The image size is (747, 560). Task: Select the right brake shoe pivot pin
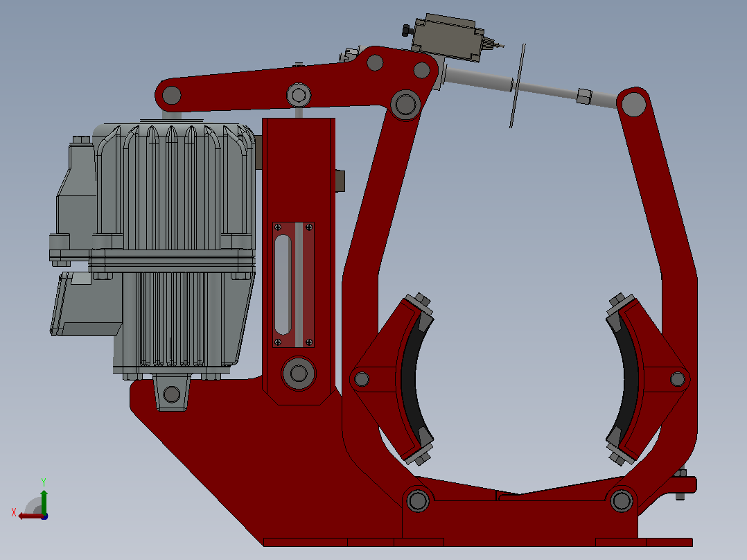pyautogui.click(x=678, y=379)
